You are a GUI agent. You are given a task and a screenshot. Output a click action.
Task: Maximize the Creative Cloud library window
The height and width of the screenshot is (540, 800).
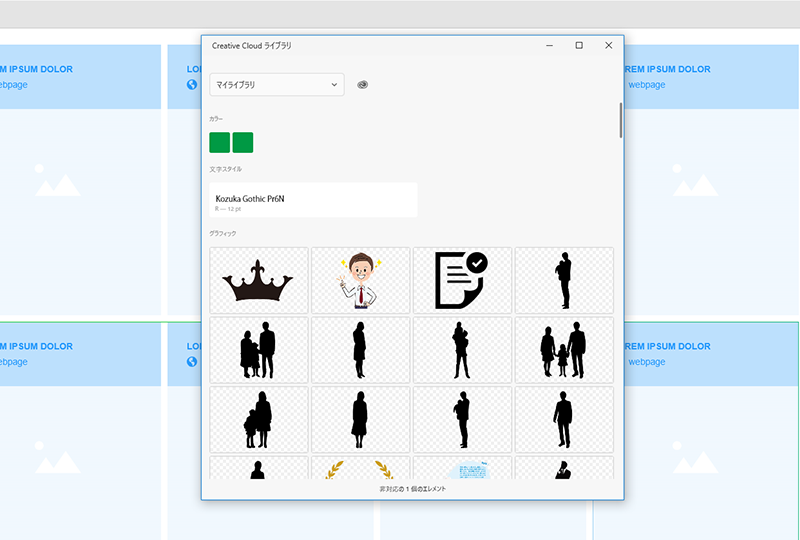pyautogui.click(x=579, y=45)
